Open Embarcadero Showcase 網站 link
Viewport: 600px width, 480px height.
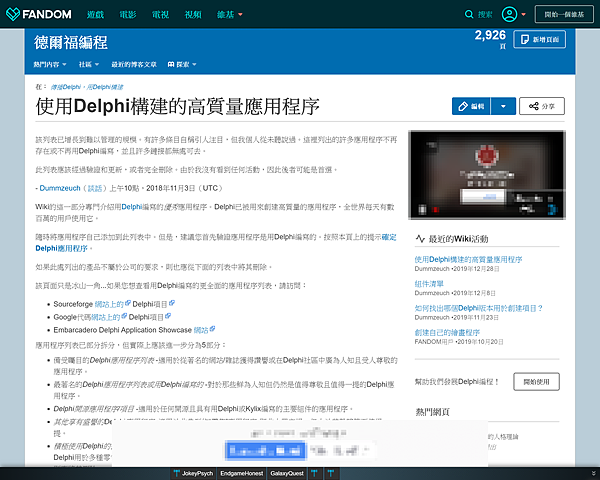click(x=201, y=330)
